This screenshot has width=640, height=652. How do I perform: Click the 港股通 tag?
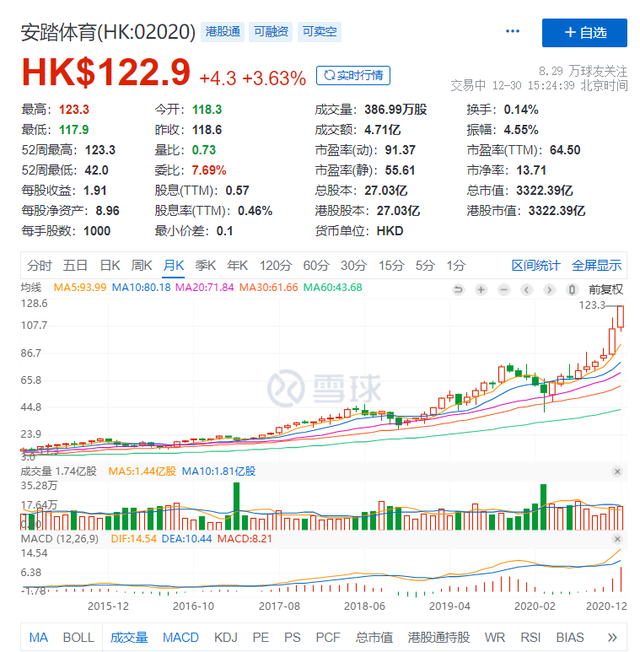pyautogui.click(x=220, y=32)
